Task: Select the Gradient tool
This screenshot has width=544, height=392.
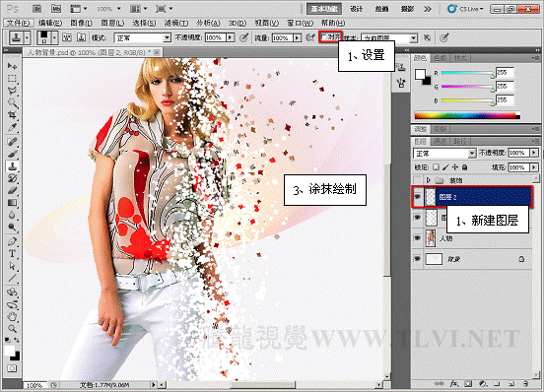Action: (x=12, y=203)
